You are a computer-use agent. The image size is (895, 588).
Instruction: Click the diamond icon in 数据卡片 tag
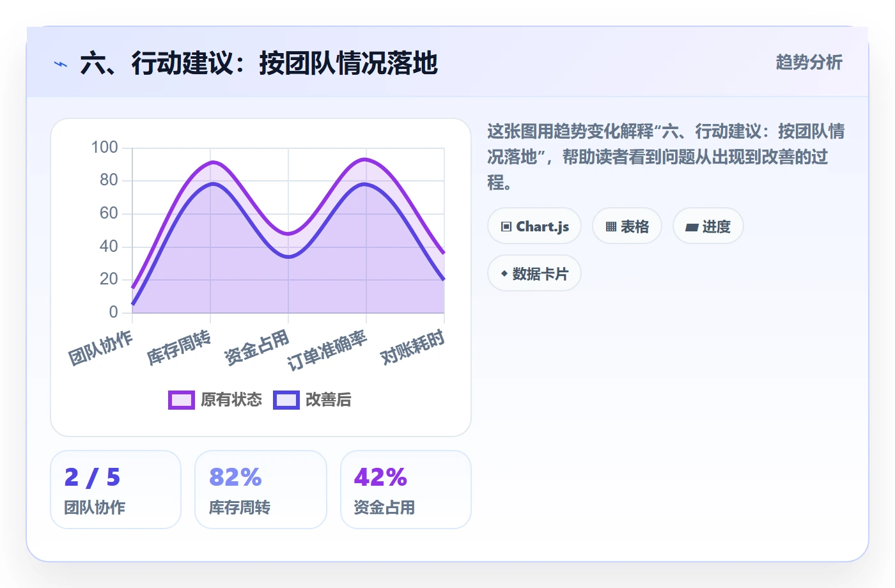[504, 274]
